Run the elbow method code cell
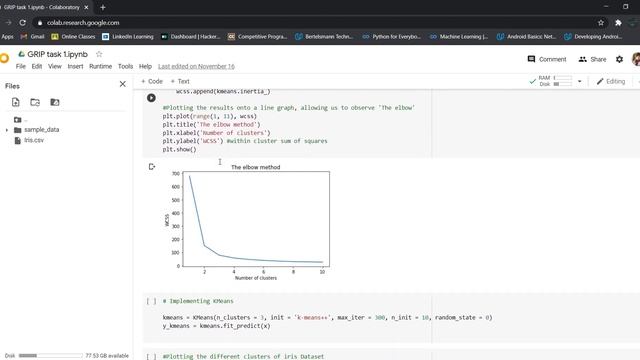The width and height of the screenshot is (640, 360). point(151,98)
